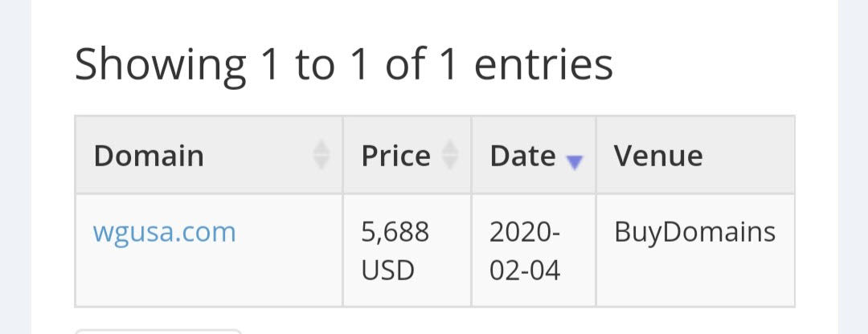
Task: Select the BuyDomains venue cell
Action: (x=696, y=250)
